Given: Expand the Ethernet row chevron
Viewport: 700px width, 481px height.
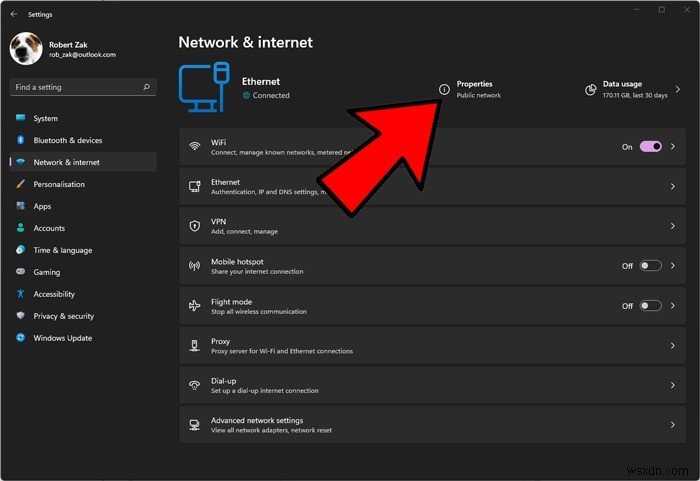Looking at the screenshot, I should pos(673,186).
